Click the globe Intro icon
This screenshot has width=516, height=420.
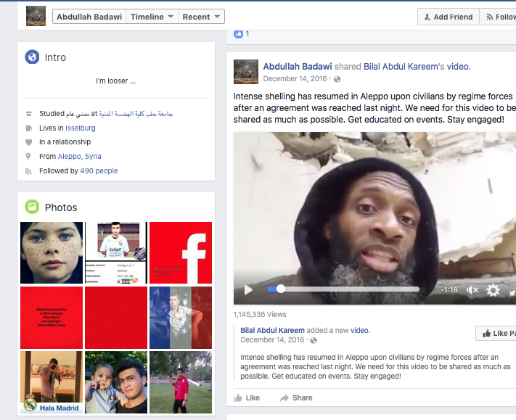click(x=32, y=57)
